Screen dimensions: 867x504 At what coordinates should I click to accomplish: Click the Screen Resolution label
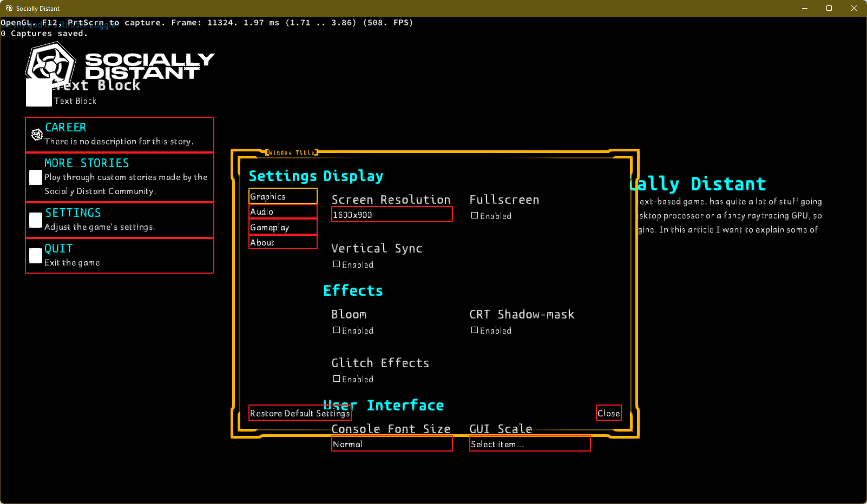tap(391, 200)
